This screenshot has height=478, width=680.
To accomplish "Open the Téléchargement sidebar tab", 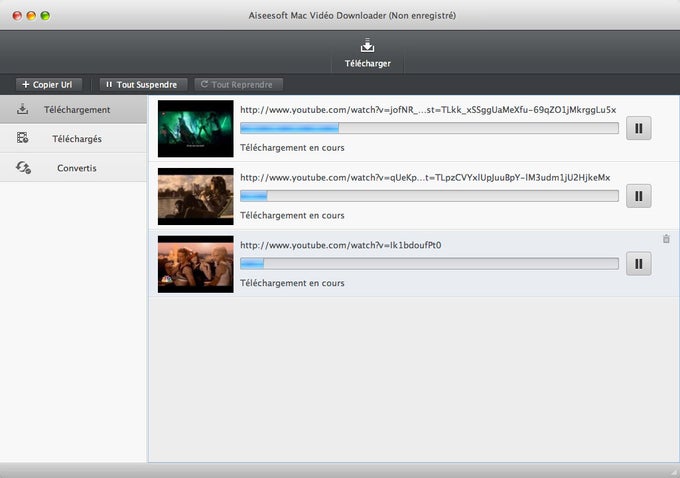I will (x=73, y=110).
